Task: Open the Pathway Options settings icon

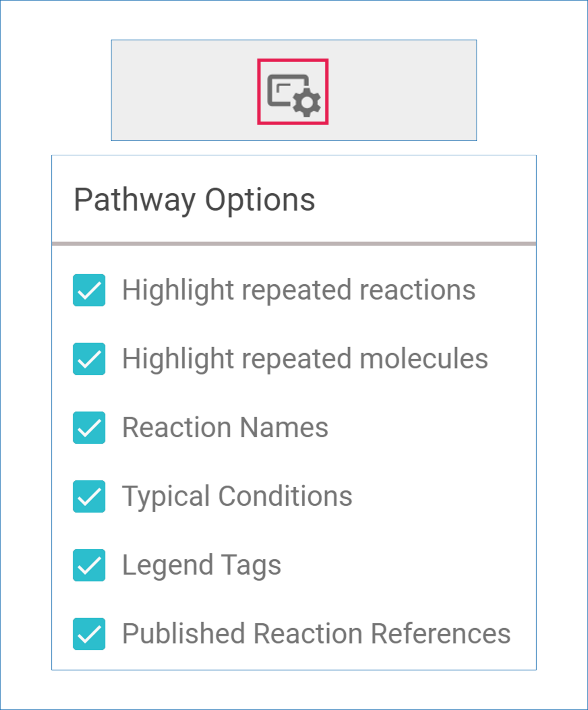Action: pos(293,91)
